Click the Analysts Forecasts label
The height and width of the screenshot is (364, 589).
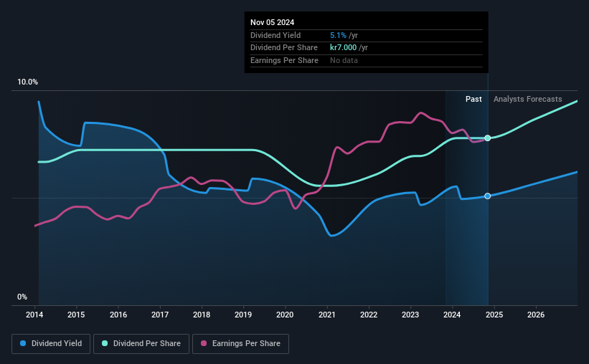[x=528, y=99]
